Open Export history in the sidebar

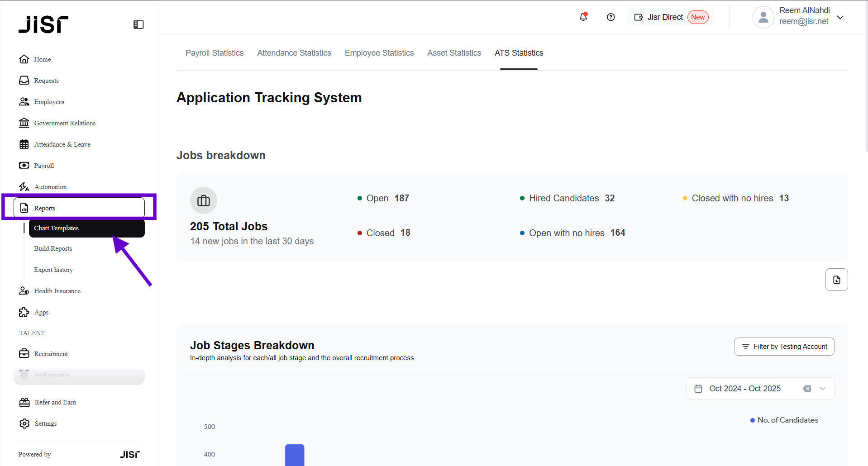pyautogui.click(x=53, y=270)
